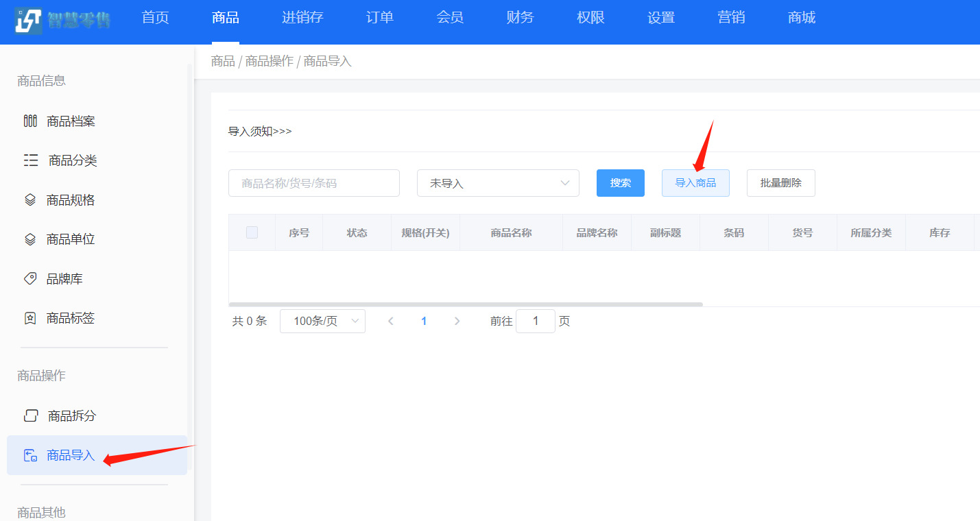Click the 商品导入 icon in sidebar
The height and width of the screenshot is (521, 980).
pos(30,455)
